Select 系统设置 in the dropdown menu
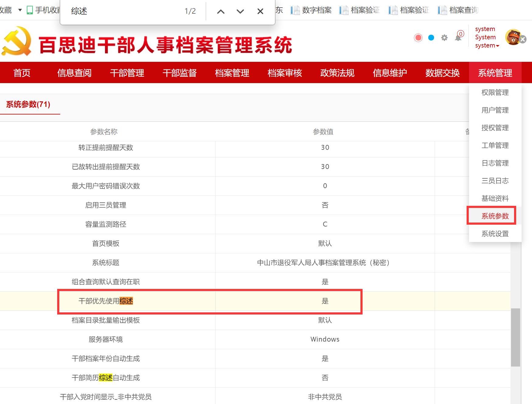Image resolution: width=532 pixels, height=404 pixels. point(495,234)
